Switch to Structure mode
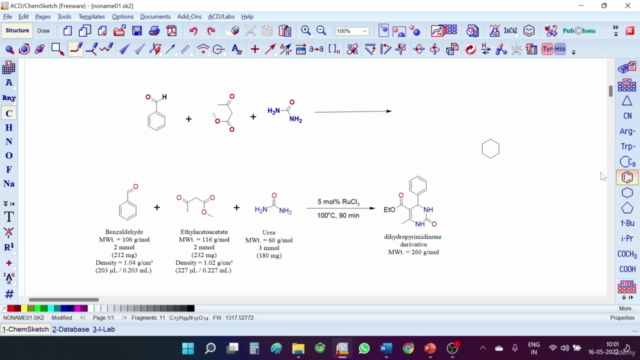 pyautogui.click(x=17, y=31)
